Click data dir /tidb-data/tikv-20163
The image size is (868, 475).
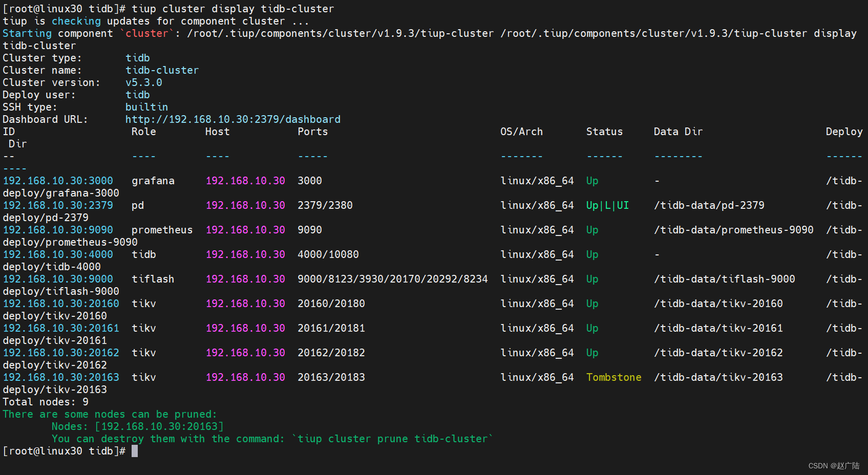click(718, 377)
